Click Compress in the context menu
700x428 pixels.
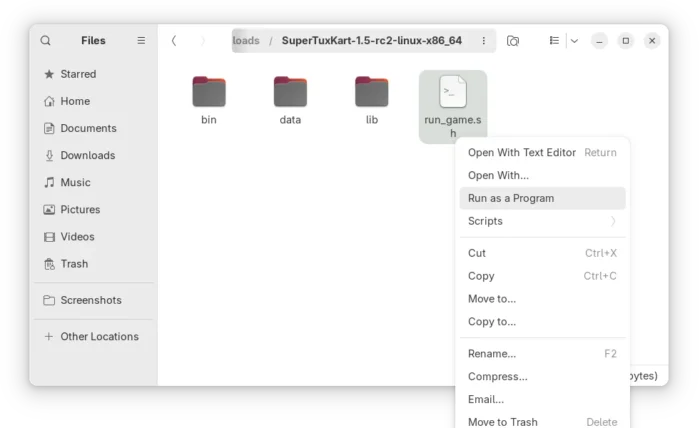(x=497, y=377)
